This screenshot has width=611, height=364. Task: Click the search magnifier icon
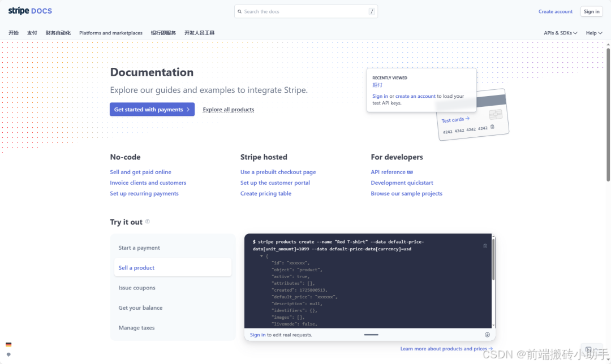coord(240,12)
